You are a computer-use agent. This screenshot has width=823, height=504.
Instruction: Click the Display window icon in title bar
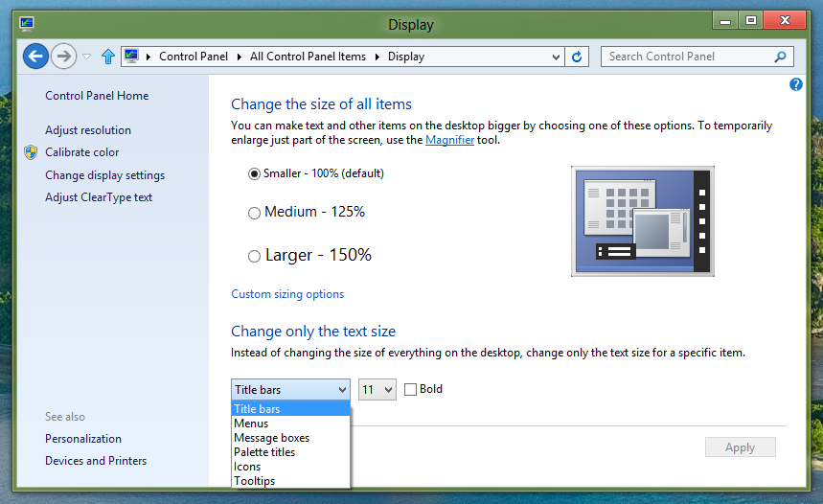(x=27, y=22)
